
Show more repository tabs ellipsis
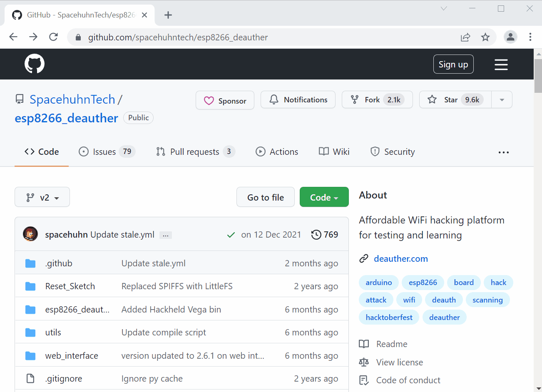[x=504, y=152]
